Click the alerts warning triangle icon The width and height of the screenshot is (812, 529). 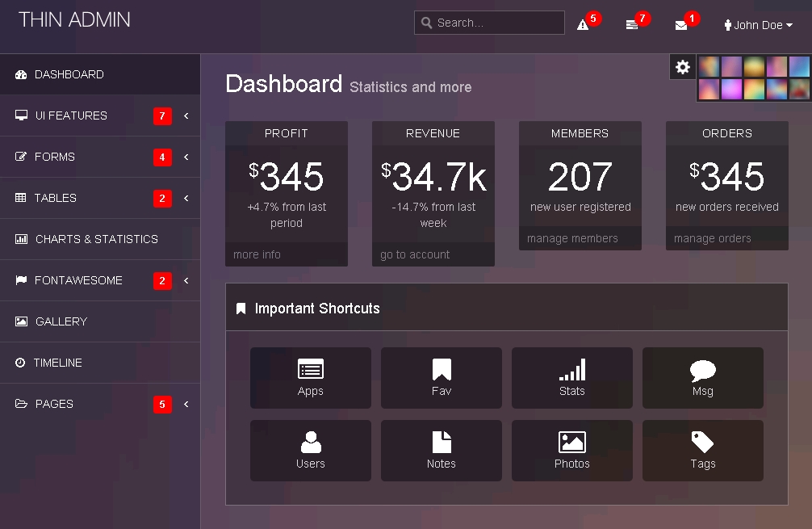[x=583, y=25]
